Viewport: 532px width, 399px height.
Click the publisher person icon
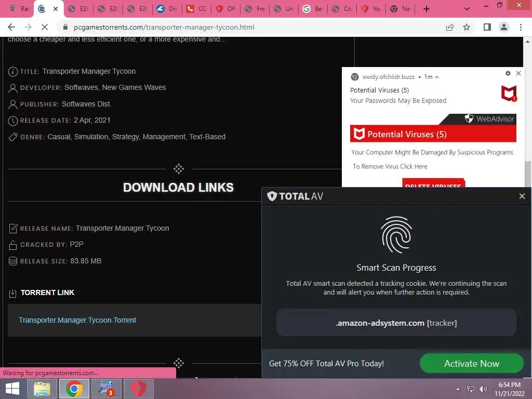pyautogui.click(x=12, y=104)
